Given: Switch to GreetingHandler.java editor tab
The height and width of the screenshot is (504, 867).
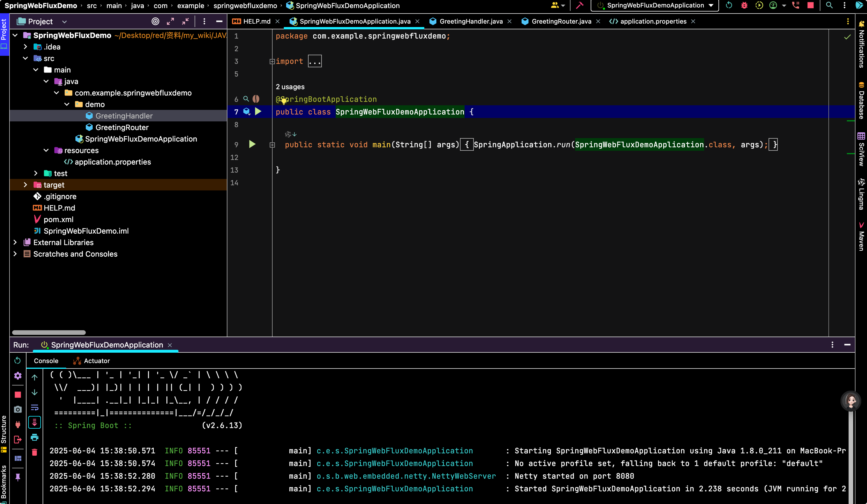Looking at the screenshot, I should point(471,21).
